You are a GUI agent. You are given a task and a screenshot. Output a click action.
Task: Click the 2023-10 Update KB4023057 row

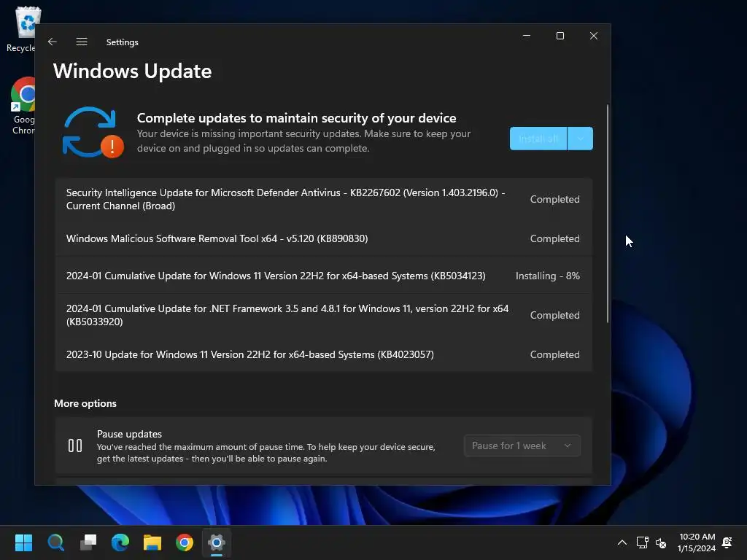click(x=323, y=354)
